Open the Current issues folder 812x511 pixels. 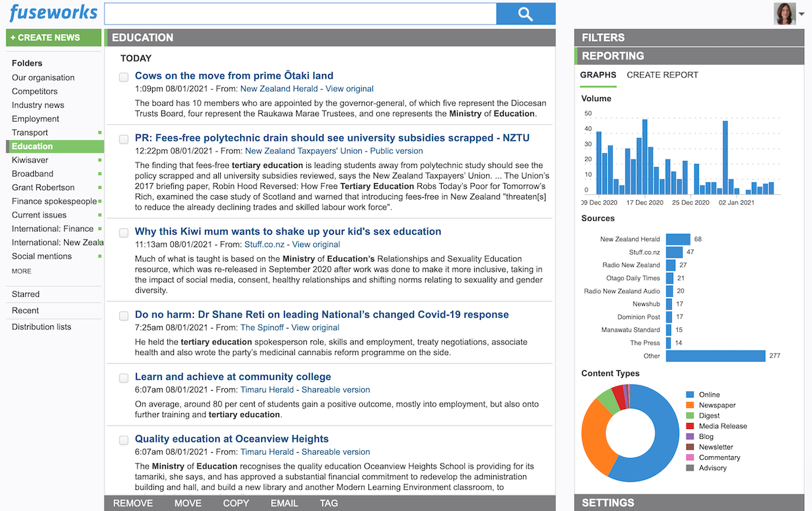coord(39,215)
